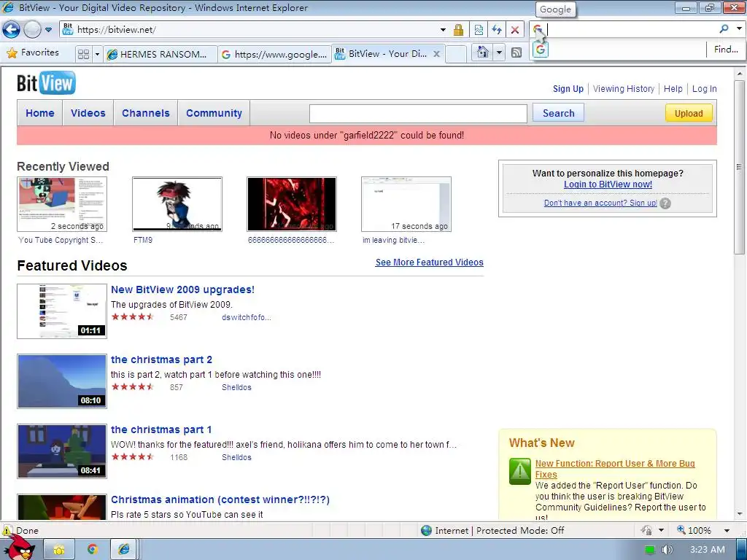This screenshot has height=560, width=747.
Task: Open the 'im leaving bitvie...' thumbnail
Action: (x=406, y=204)
